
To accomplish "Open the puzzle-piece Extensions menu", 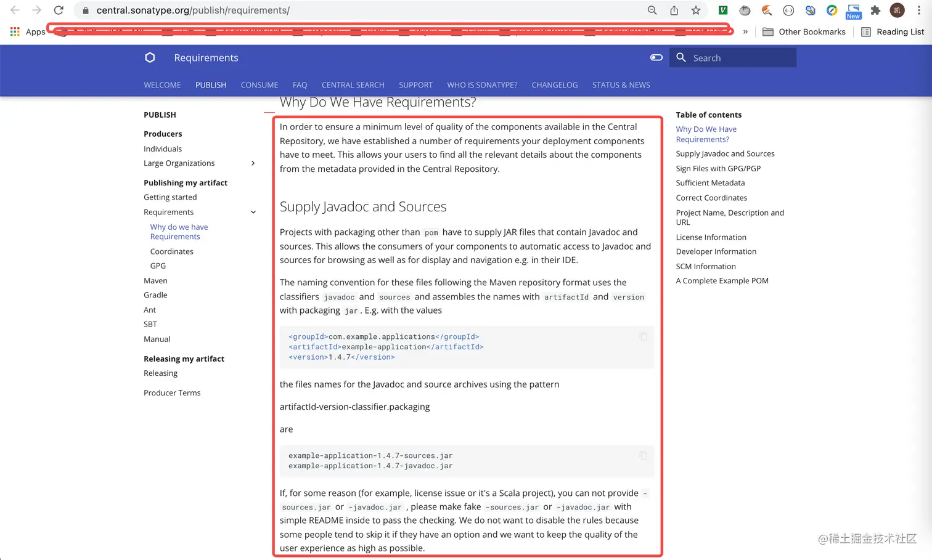I will [x=875, y=10].
